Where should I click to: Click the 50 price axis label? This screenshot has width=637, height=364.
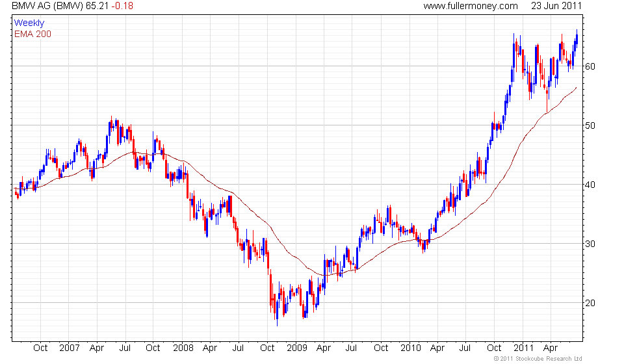pyautogui.click(x=590, y=125)
